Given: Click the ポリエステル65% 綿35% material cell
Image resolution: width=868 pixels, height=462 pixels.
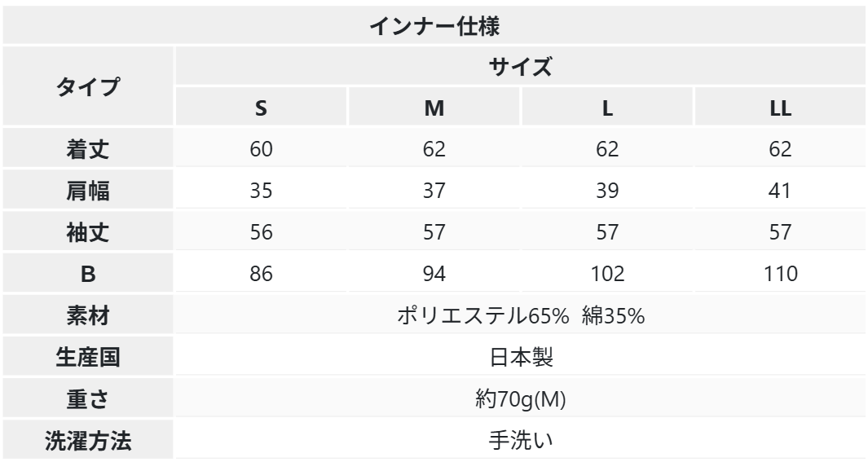Looking at the screenshot, I should pyautogui.click(x=520, y=317).
